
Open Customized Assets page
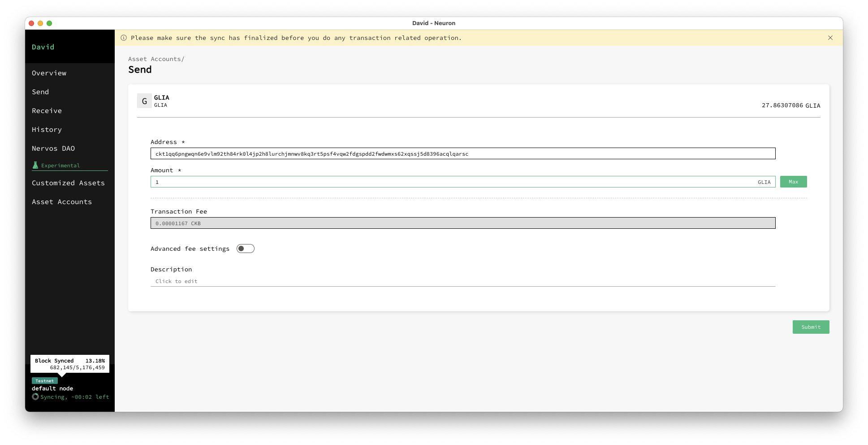(68, 183)
